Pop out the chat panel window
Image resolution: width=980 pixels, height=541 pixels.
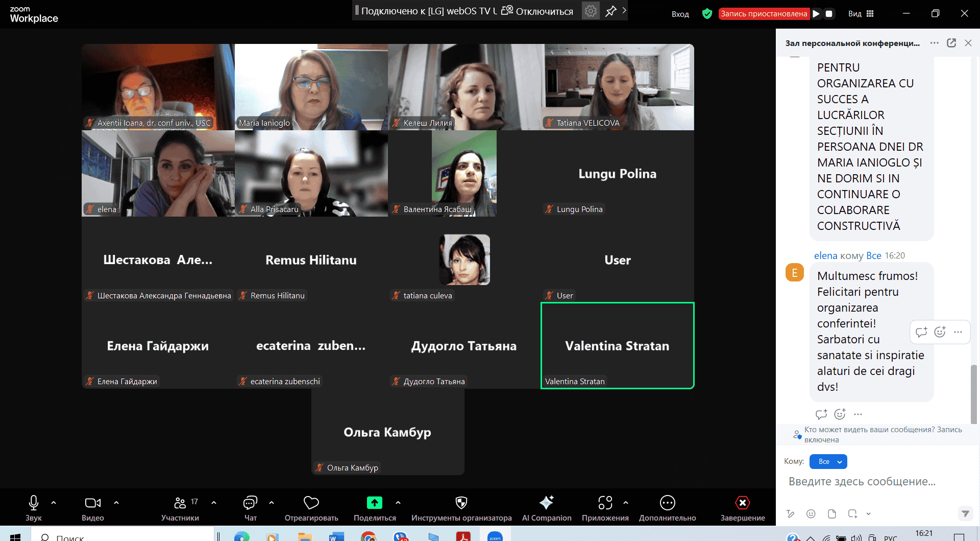click(x=951, y=43)
